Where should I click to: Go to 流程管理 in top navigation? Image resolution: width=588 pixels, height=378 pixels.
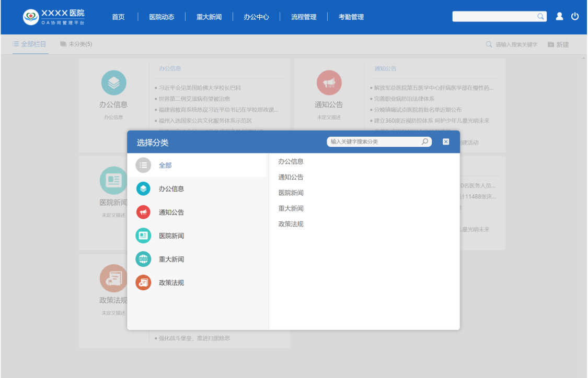[304, 17]
